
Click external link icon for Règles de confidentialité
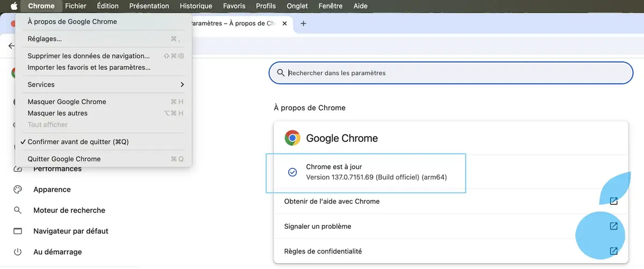pos(613,251)
